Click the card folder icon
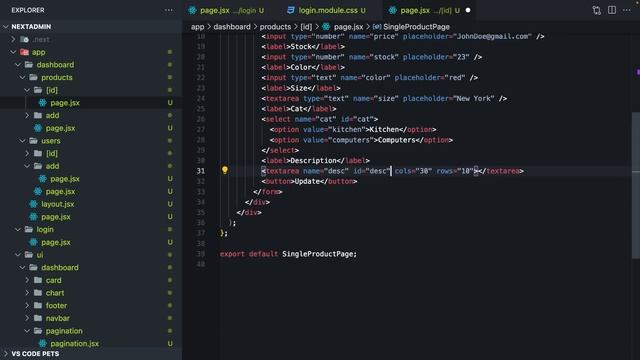640x360 pixels. coord(38,280)
